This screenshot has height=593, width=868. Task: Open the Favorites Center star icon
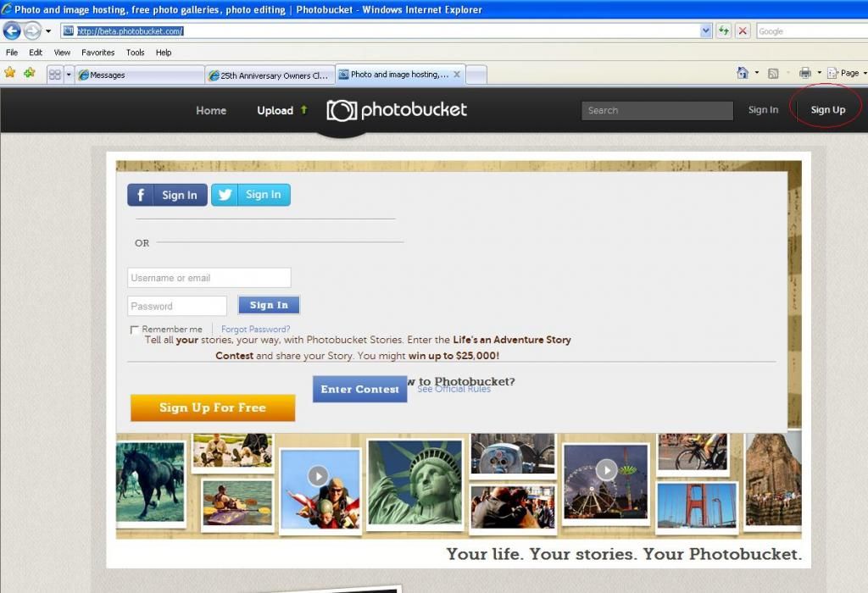(10, 74)
